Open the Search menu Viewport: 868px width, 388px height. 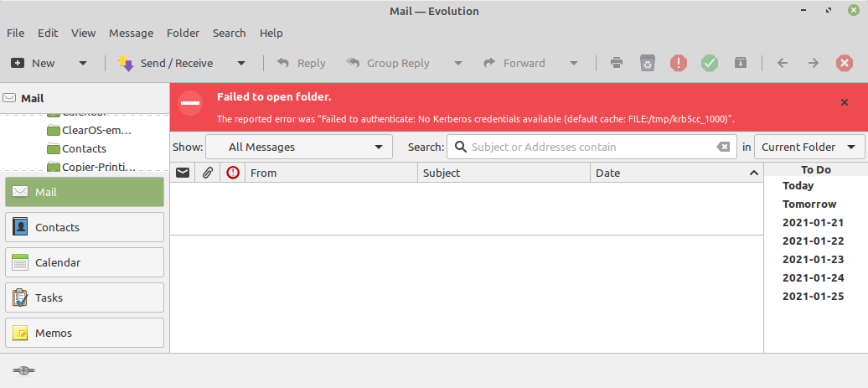(x=230, y=34)
